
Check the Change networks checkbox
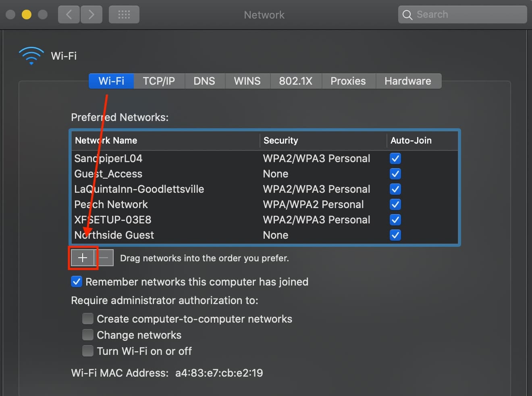tap(88, 335)
